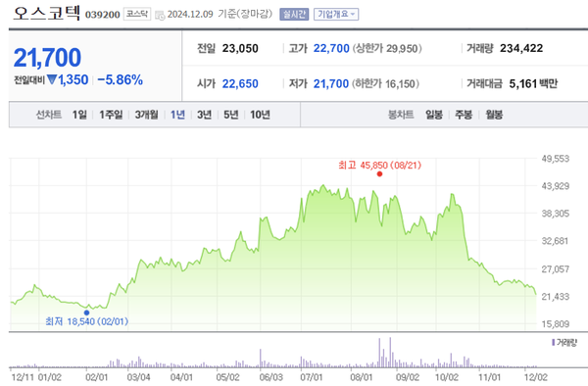Image resolution: width=588 pixels, height=386 pixels.
Task: Click the 49,553 y-axis label
Action: tap(556, 159)
